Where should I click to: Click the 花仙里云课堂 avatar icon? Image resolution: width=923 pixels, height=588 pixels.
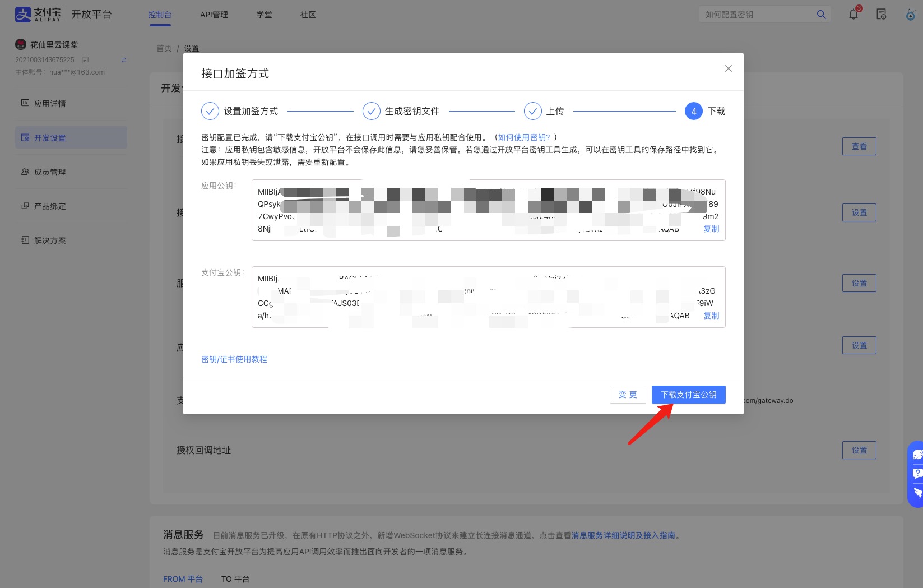click(x=21, y=44)
